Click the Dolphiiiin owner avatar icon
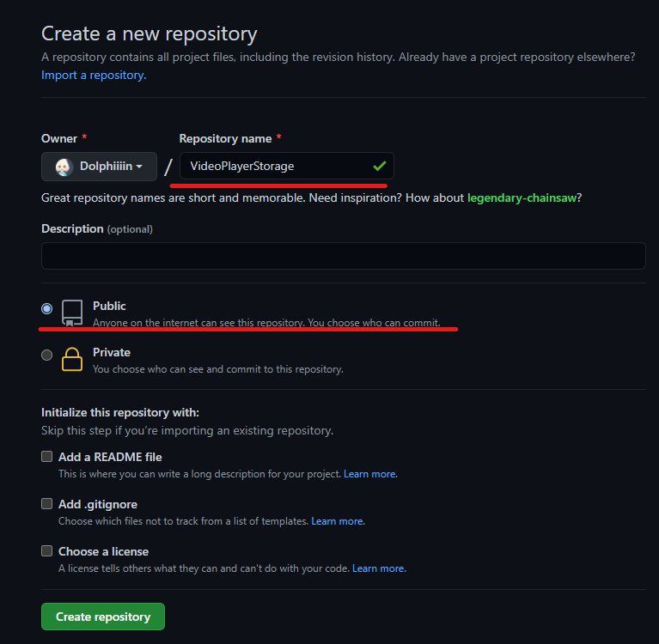Viewport: 659px width, 644px height. pos(64,167)
